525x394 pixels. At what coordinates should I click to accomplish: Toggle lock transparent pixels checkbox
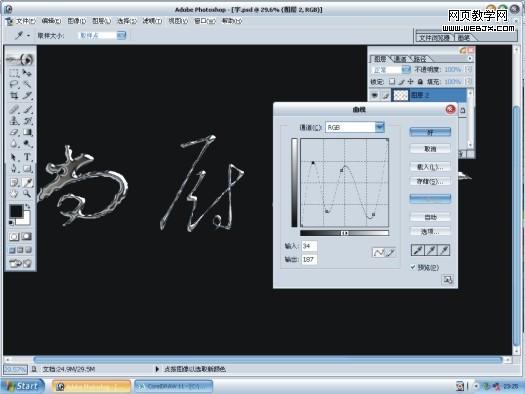tap(392, 81)
